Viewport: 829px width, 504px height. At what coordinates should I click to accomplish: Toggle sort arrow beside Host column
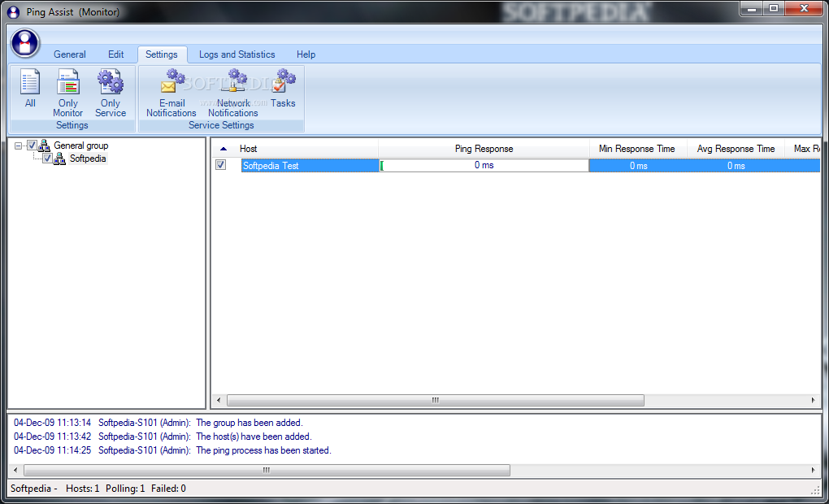224,149
